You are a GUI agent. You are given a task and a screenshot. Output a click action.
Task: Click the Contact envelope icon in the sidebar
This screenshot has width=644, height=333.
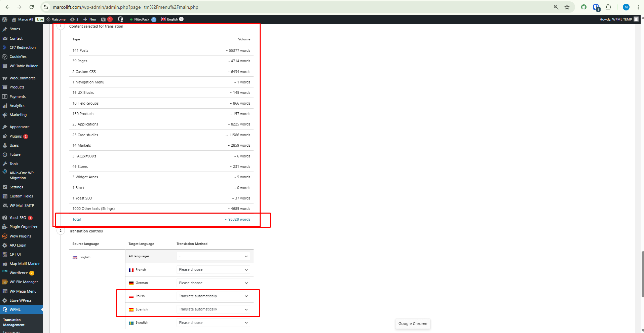(5, 38)
